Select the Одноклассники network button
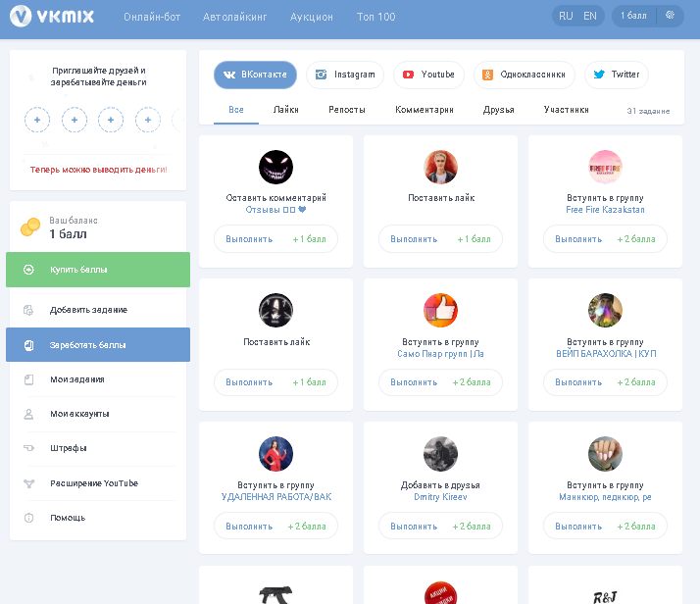 [525, 75]
